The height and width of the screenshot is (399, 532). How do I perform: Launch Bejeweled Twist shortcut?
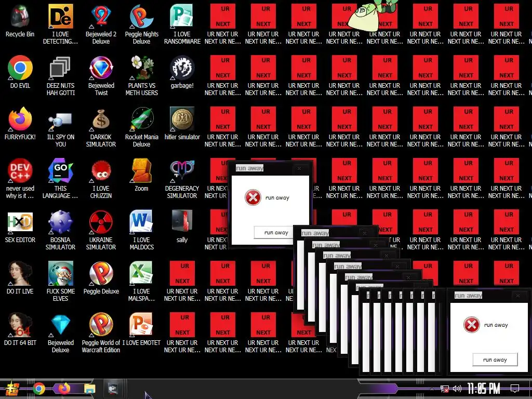pyautogui.click(x=101, y=68)
